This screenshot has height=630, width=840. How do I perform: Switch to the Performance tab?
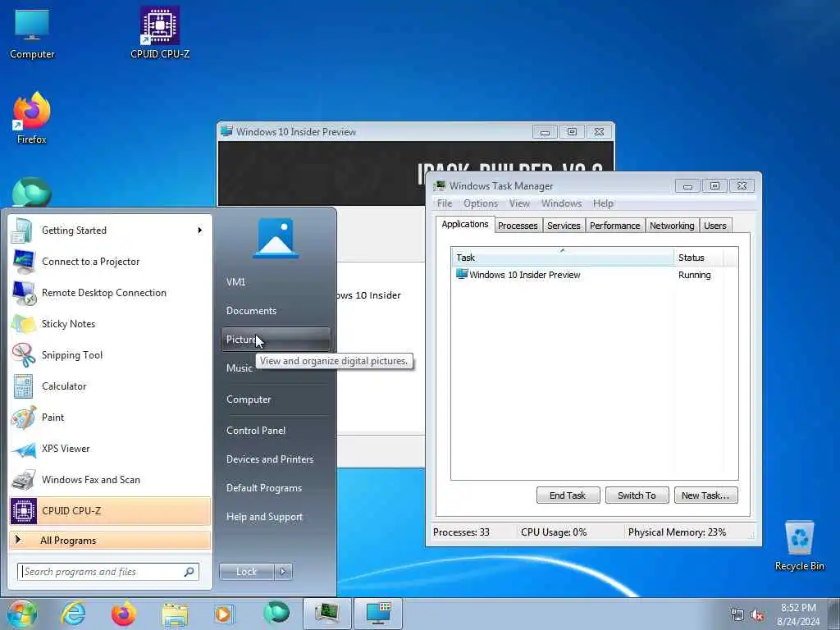[614, 226]
